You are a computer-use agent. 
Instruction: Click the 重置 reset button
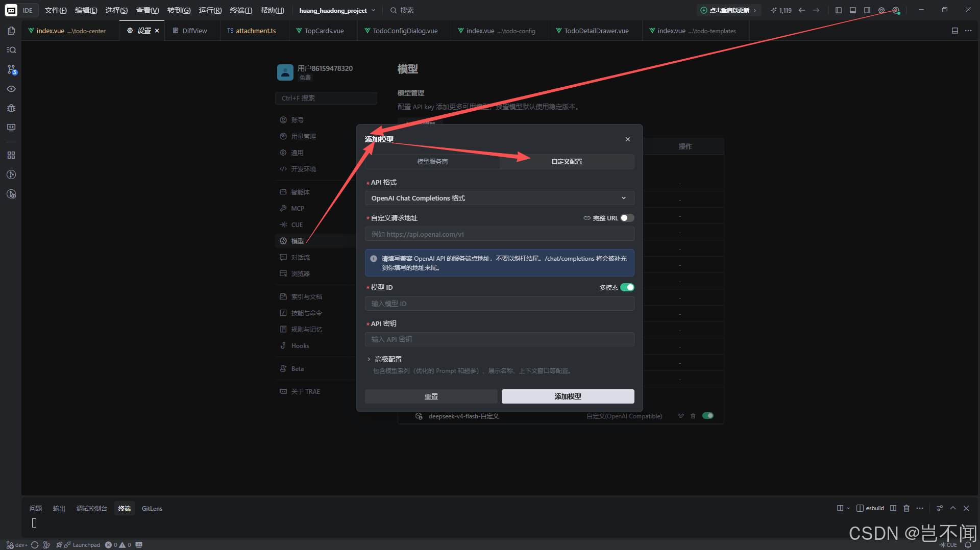coord(431,396)
